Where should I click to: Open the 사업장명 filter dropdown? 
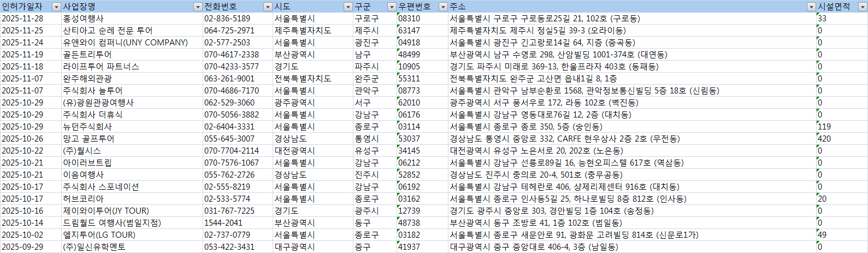(198, 7)
